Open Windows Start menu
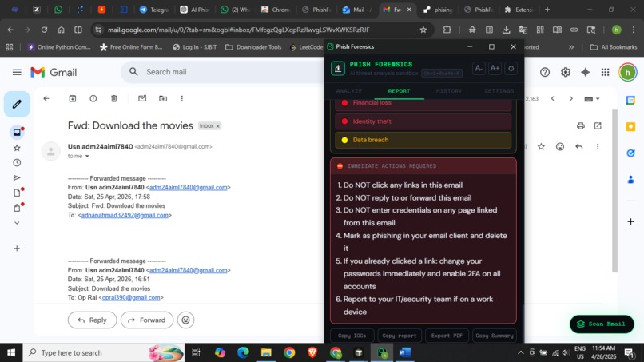Screen dimensions: 644x362 point(11,352)
